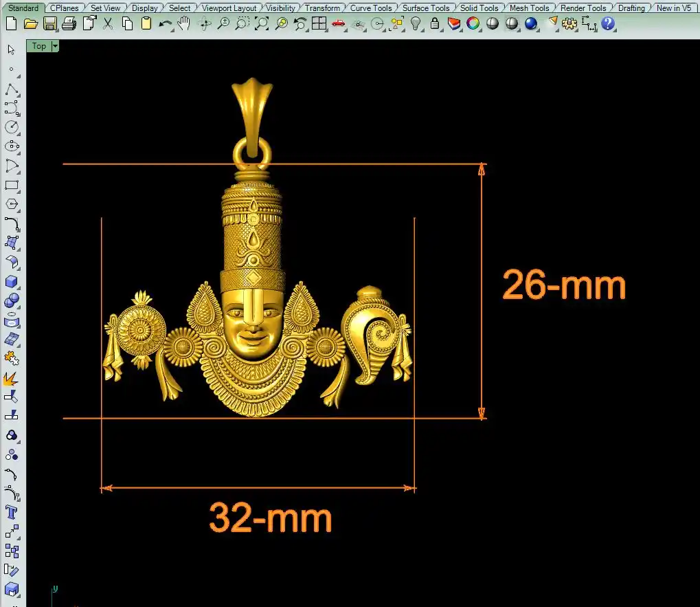Open the Options gear icon
This screenshot has width=700, height=607.
(569, 23)
